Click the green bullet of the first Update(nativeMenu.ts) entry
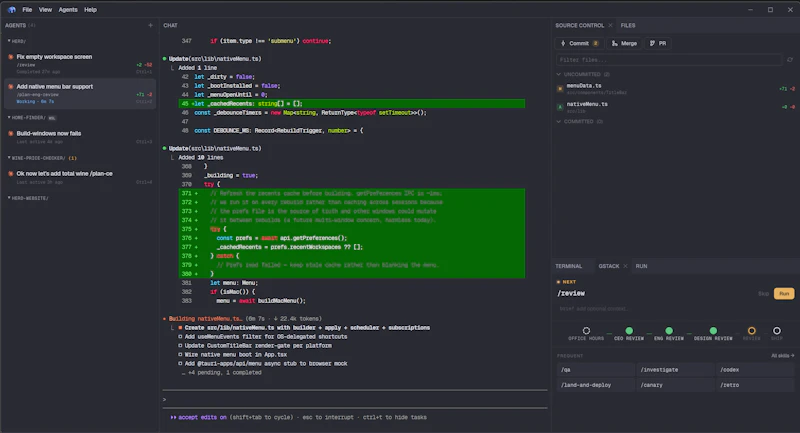The width and height of the screenshot is (800, 433). pos(164,59)
